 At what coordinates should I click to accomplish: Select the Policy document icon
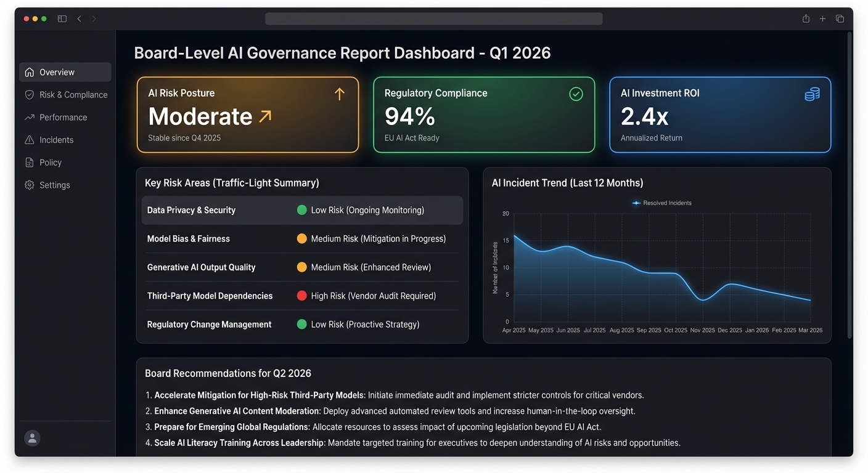[29, 162]
